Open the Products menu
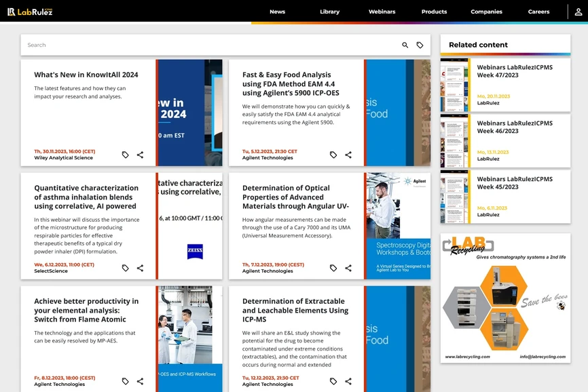Screen dimensions: 588x392 tap(435, 12)
